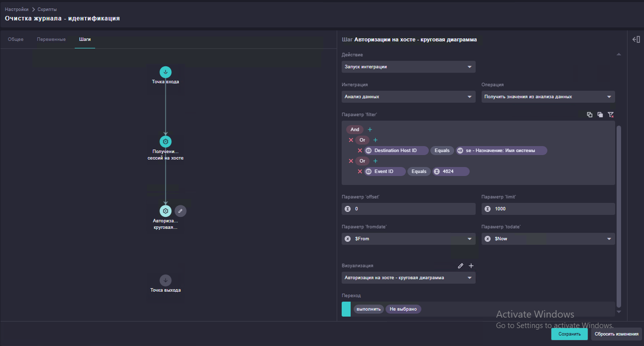
Task: Click the pencil edit icon beside selected step
Action: pyautogui.click(x=180, y=211)
